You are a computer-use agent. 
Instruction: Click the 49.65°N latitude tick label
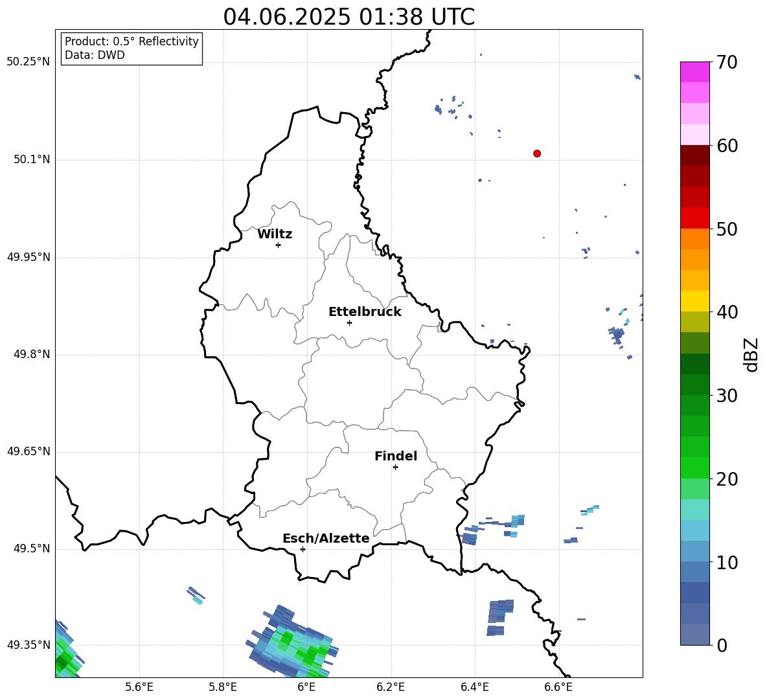tap(28, 451)
